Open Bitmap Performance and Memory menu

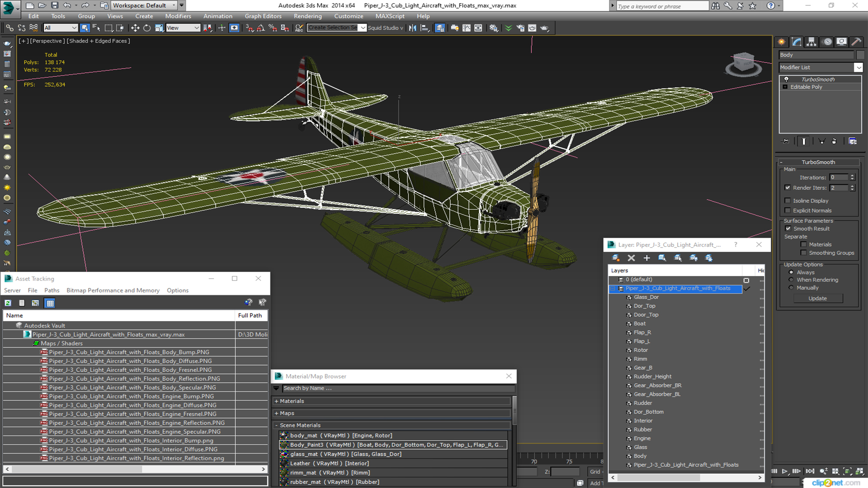[113, 291]
